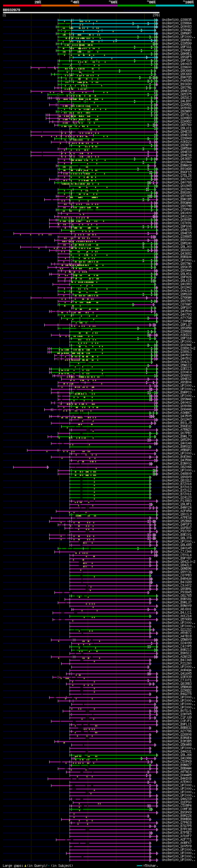Click the red 20% identity legend segment
This screenshot has height=868, width=197.
(x=22, y=6)
